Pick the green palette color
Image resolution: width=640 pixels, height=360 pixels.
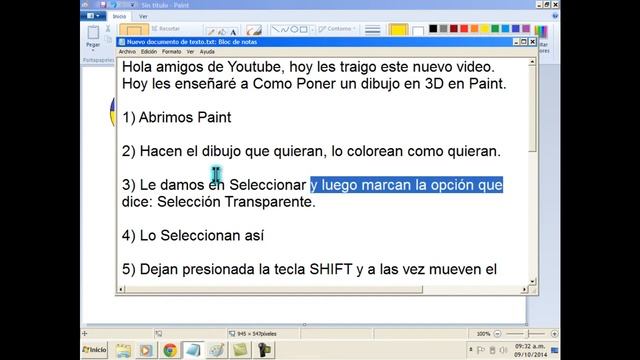click(x=495, y=29)
